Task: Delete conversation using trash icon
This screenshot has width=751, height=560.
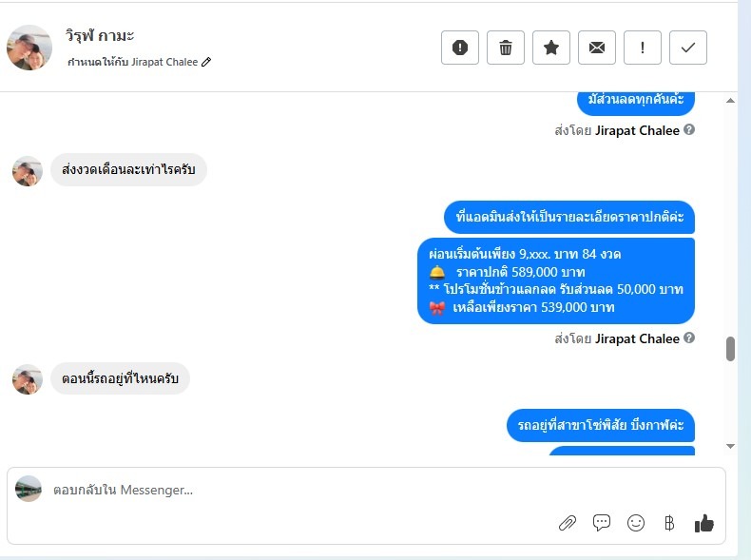Action: 506,48
